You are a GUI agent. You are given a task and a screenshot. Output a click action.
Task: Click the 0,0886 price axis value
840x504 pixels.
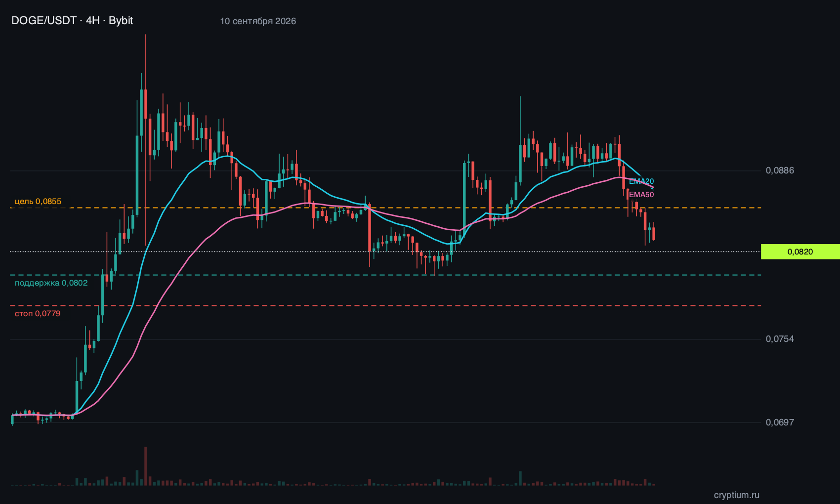pos(780,170)
